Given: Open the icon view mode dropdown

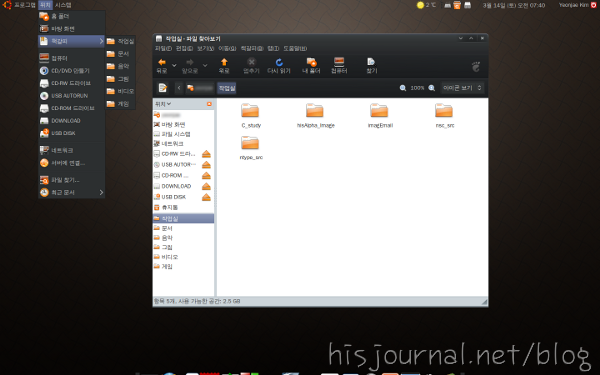Looking at the screenshot, I should point(462,88).
